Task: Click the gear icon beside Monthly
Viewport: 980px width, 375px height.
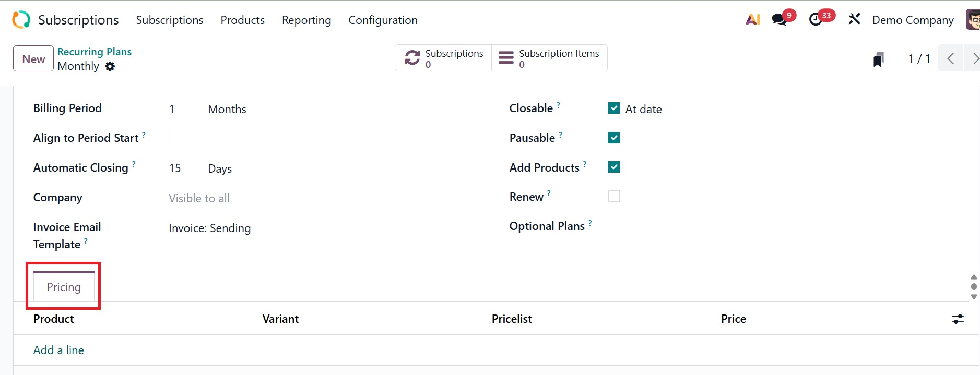Action: [110, 67]
